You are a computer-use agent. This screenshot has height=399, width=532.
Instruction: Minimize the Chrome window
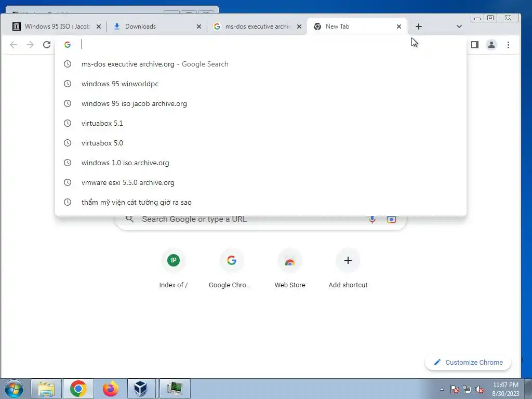[x=477, y=18]
